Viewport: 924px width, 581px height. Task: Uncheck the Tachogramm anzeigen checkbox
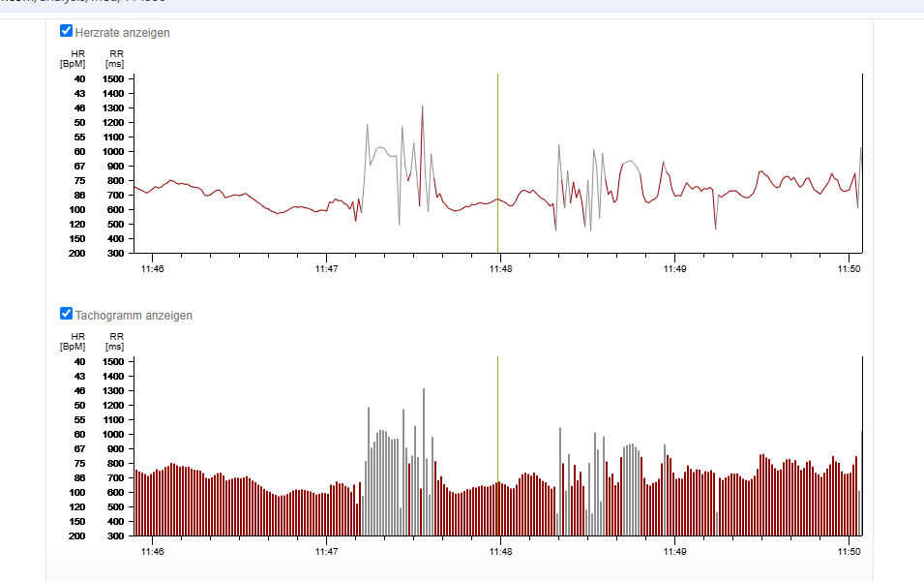(67, 314)
